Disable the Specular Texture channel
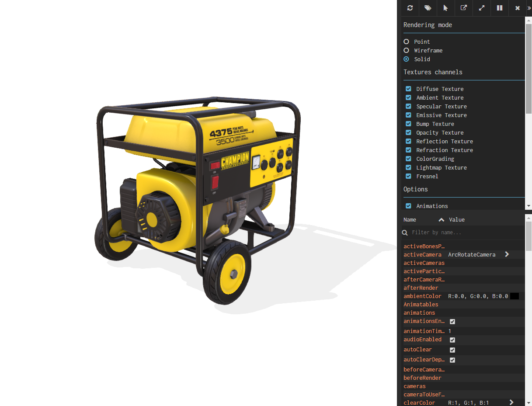 coord(408,106)
